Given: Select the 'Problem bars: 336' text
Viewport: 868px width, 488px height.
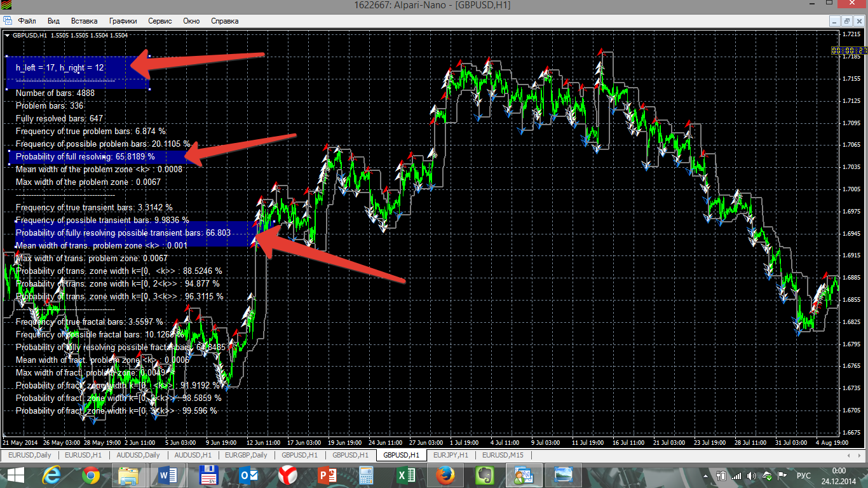Looking at the screenshot, I should 50,105.
